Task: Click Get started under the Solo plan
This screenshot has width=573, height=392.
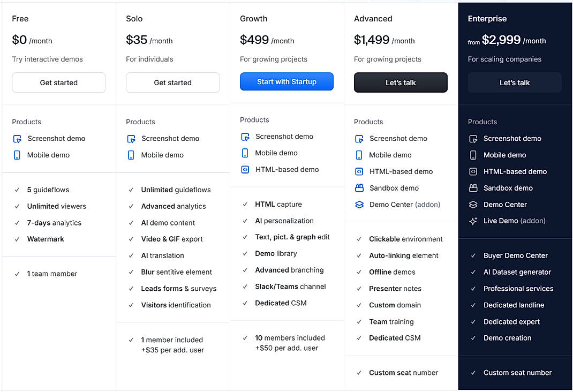Action: coord(172,82)
